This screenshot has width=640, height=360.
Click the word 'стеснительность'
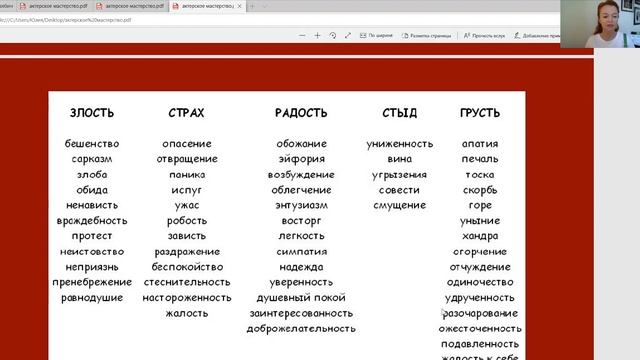[x=187, y=282]
